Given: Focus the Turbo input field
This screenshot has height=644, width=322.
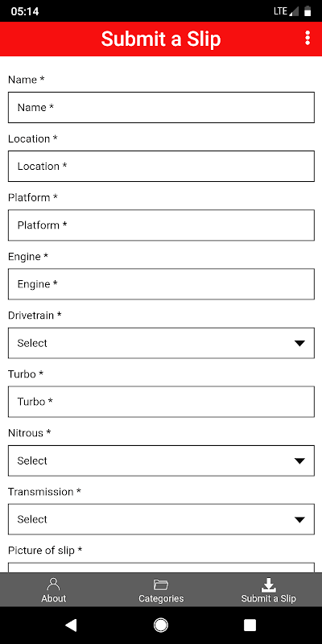Looking at the screenshot, I should point(161,401).
